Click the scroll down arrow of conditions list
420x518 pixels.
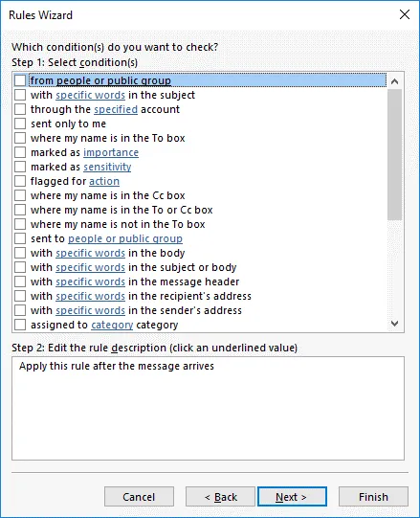click(394, 324)
